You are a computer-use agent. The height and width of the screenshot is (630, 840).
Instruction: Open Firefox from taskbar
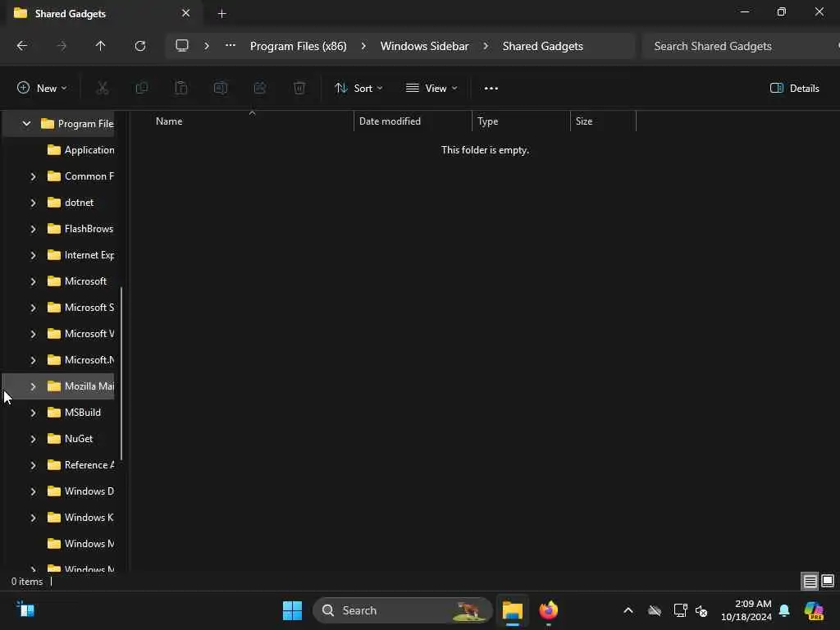click(548, 610)
